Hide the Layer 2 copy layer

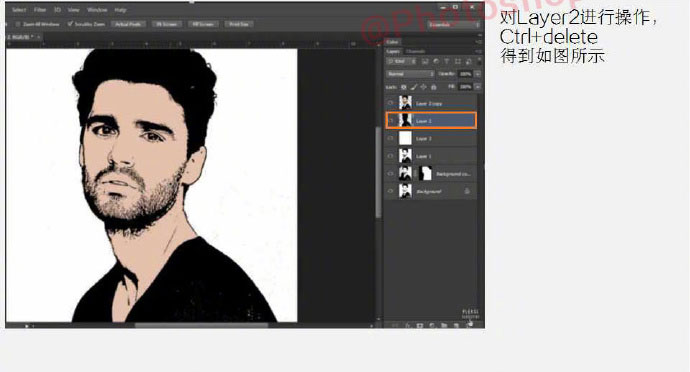tap(390, 103)
